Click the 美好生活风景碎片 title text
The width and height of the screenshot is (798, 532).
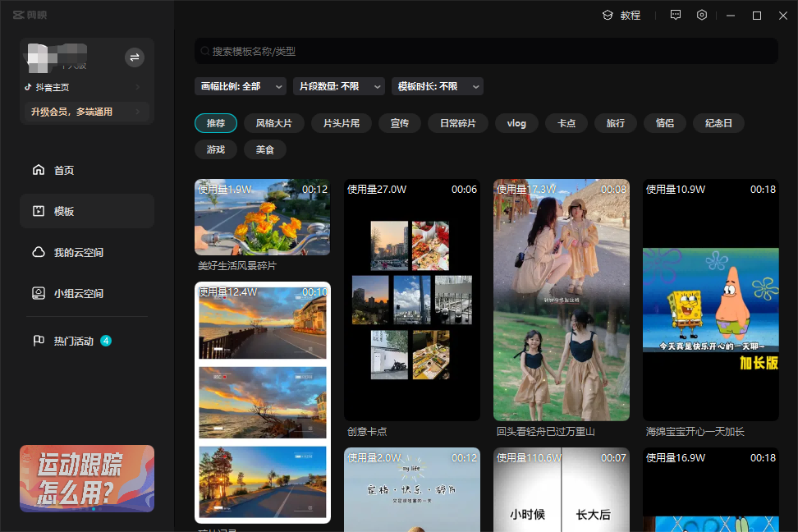[x=237, y=266]
